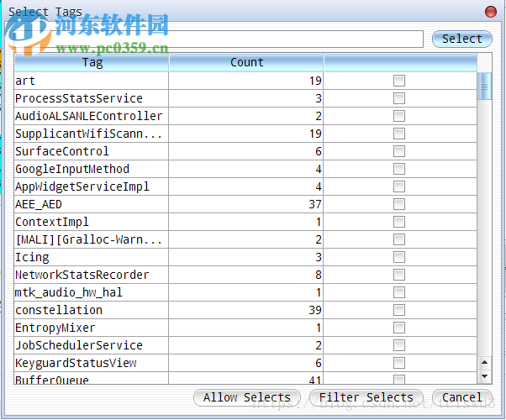Click the Filter Selects button

366,397
